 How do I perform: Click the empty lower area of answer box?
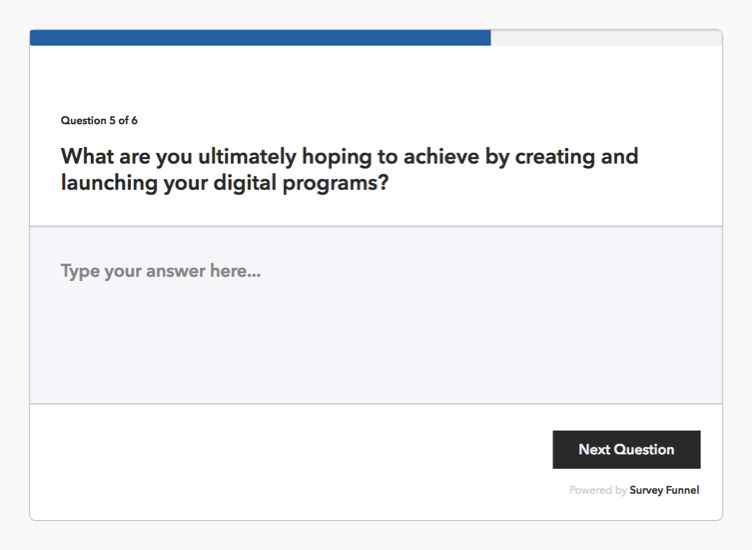(x=376, y=355)
